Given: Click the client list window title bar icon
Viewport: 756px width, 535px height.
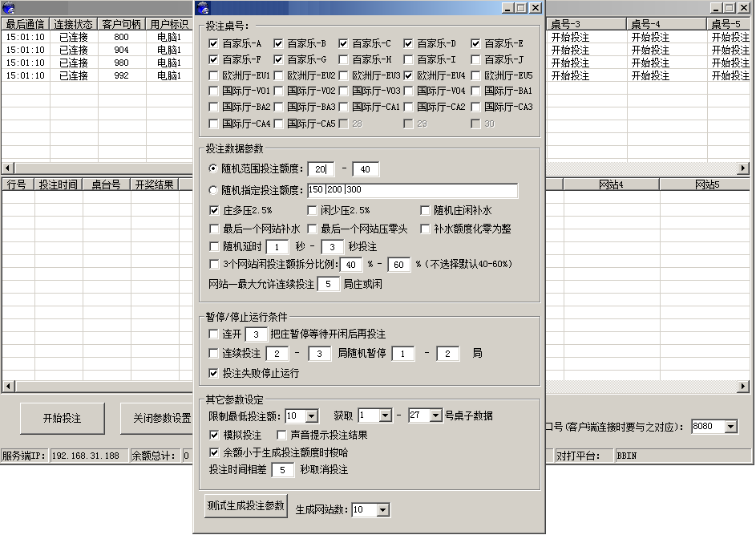Looking at the screenshot, I should click(x=8, y=8).
